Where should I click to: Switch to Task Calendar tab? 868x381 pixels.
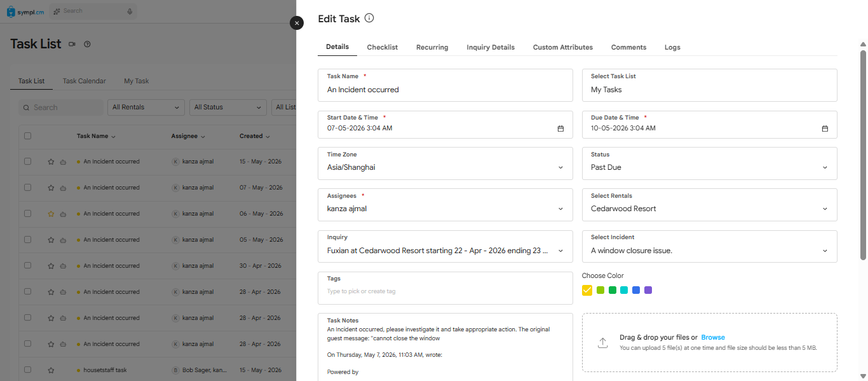(85, 81)
